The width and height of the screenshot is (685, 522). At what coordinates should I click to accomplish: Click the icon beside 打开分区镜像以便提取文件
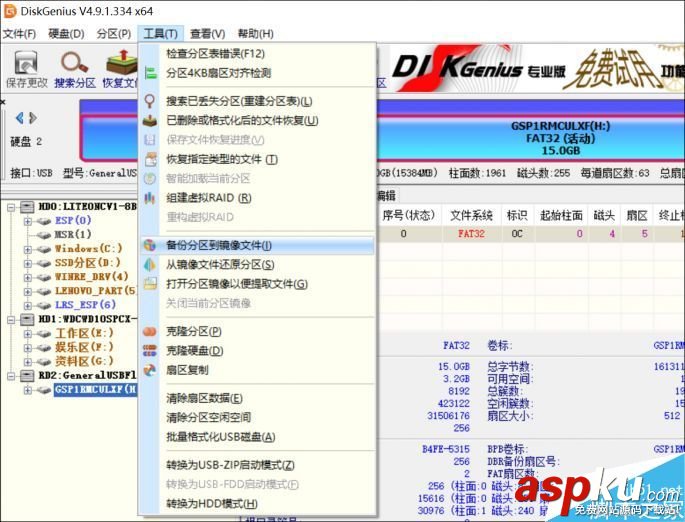pos(150,284)
